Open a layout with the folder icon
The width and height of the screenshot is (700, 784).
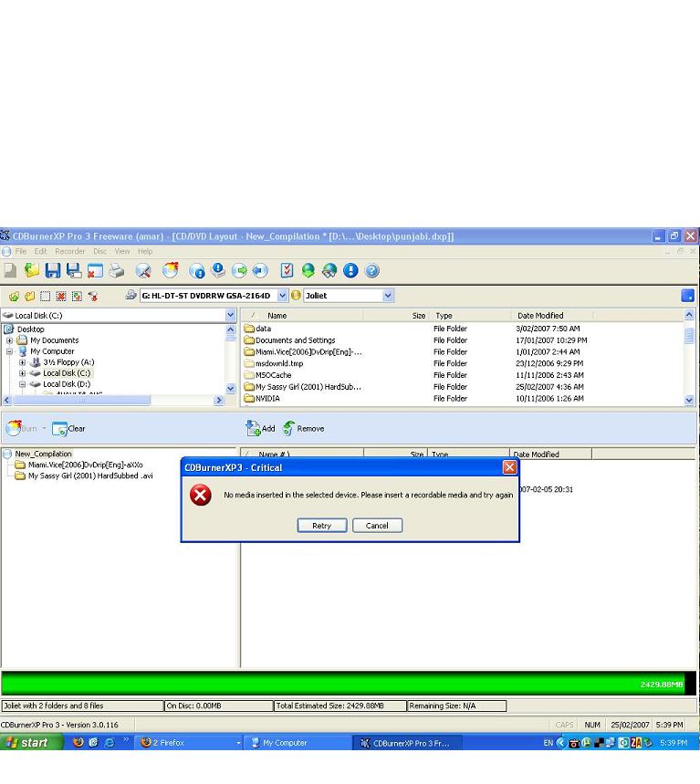coord(32,270)
